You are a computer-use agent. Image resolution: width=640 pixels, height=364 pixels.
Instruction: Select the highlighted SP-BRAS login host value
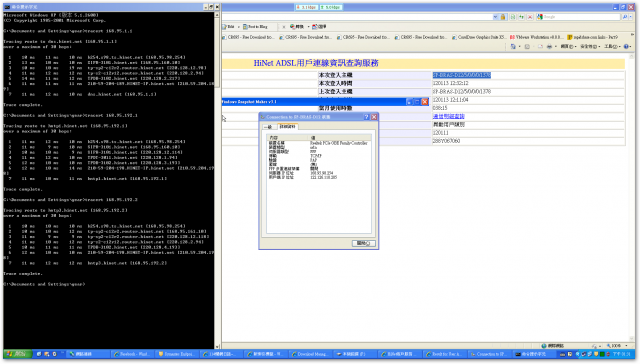462,75
